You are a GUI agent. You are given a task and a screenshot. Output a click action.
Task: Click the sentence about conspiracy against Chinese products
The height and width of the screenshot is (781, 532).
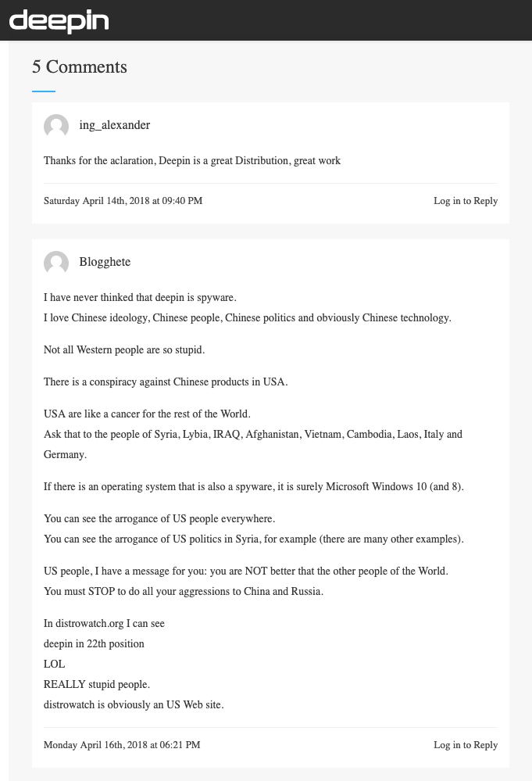[x=166, y=382]
